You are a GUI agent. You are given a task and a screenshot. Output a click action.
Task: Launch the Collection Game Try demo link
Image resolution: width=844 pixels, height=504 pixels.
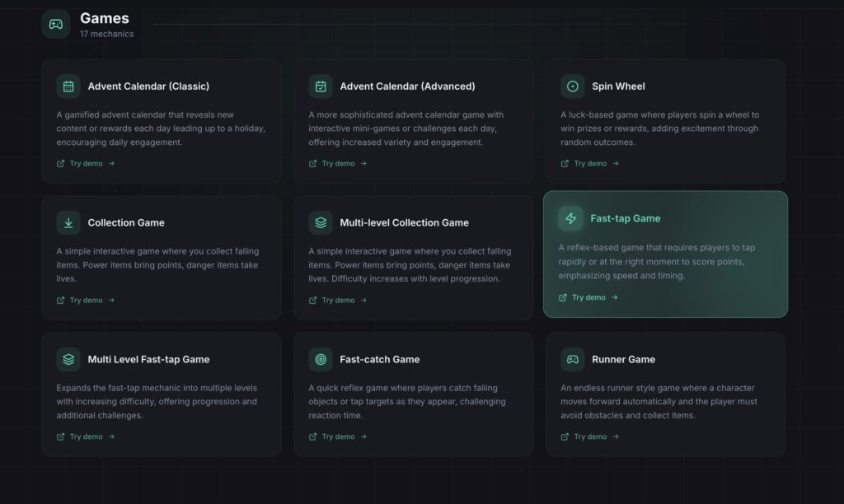87,301
